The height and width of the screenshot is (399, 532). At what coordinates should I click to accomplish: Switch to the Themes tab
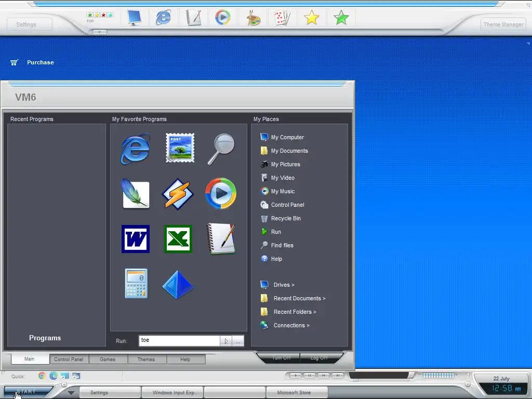146,360
